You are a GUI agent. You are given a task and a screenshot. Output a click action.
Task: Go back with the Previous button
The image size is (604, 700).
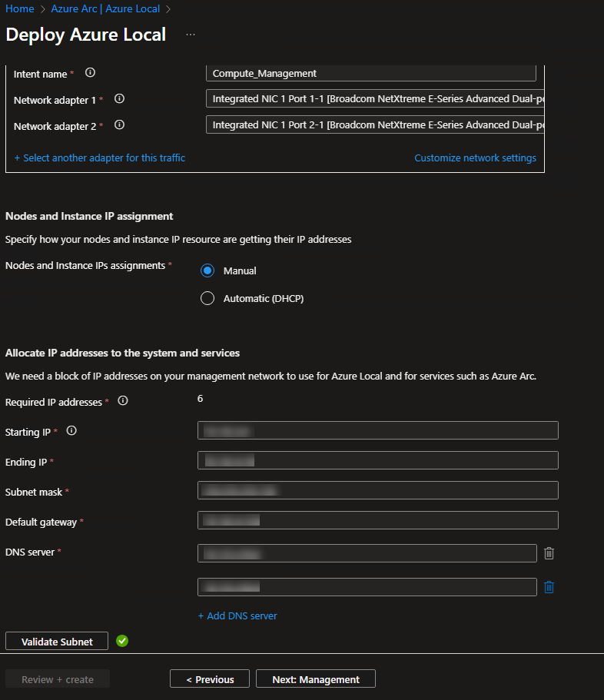(210, 679)
